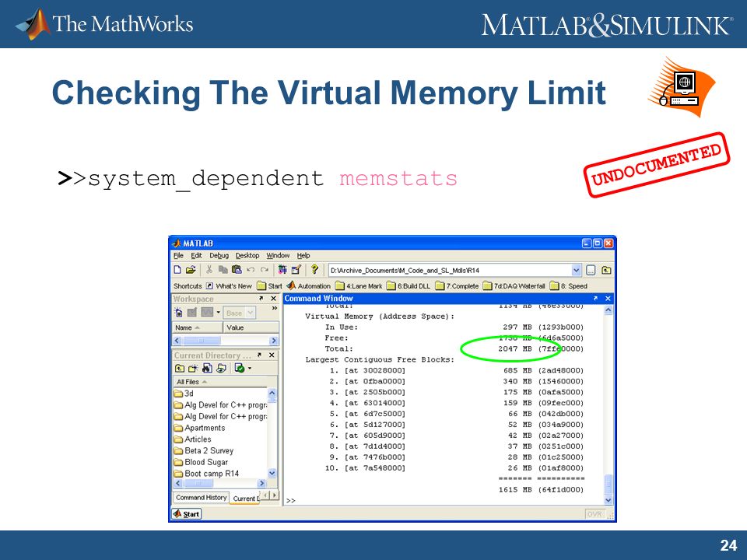747x560 pixels.
Task: Open file using toolbar folder icon
Action: (191, 270)
